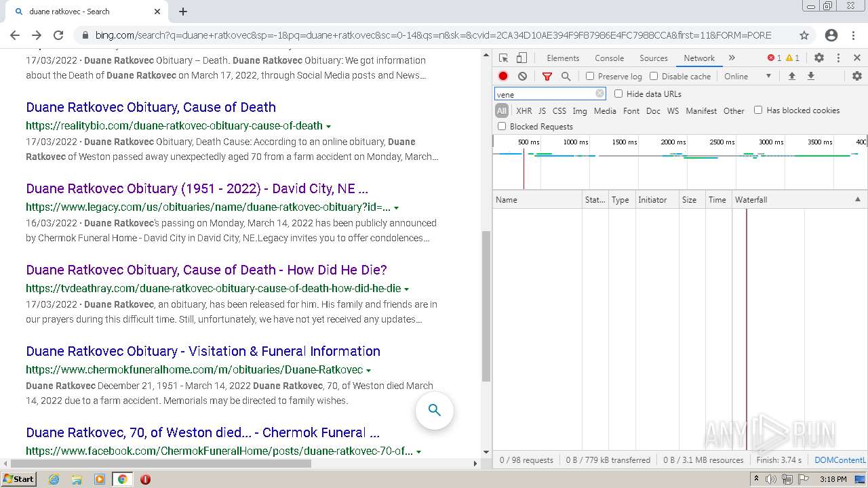Click the Windows Start button
This screenshot has width=868, height=488.
tap(19, 479)
